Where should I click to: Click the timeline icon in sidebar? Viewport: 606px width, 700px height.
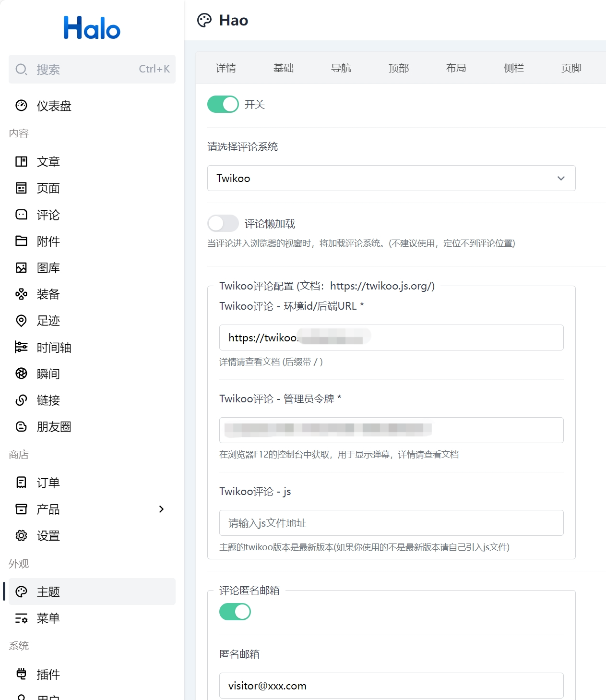(21, 347)
